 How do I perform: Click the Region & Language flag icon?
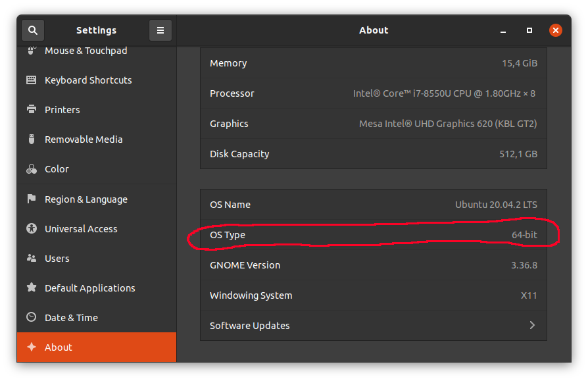[x=32, y=199]
